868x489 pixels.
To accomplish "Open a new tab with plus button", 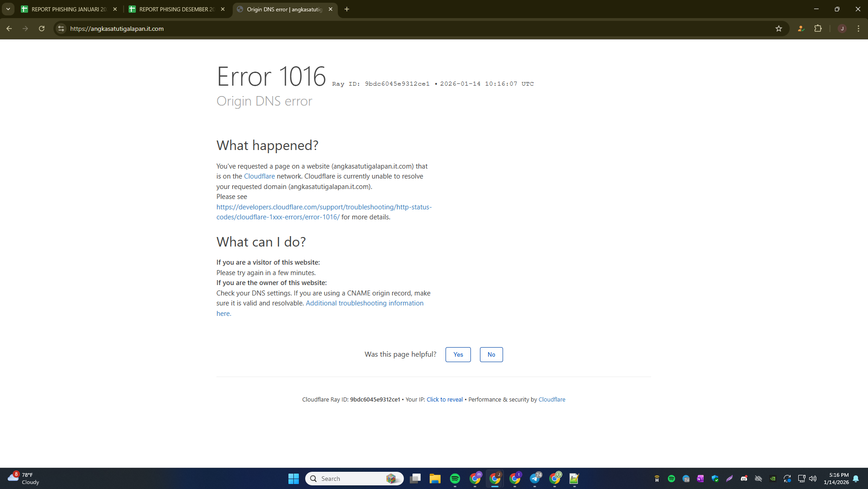I will (x=347, y=9).
